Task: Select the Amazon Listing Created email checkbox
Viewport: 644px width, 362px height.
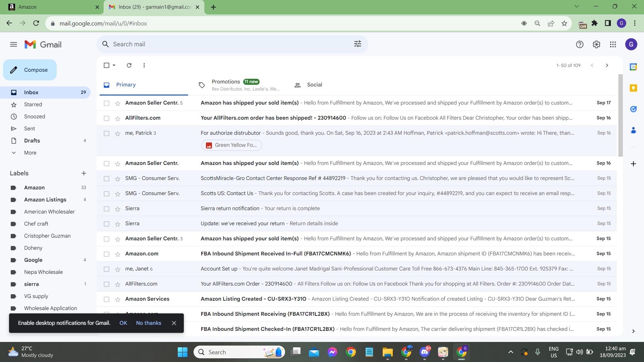Action: [x=106, y=299]
